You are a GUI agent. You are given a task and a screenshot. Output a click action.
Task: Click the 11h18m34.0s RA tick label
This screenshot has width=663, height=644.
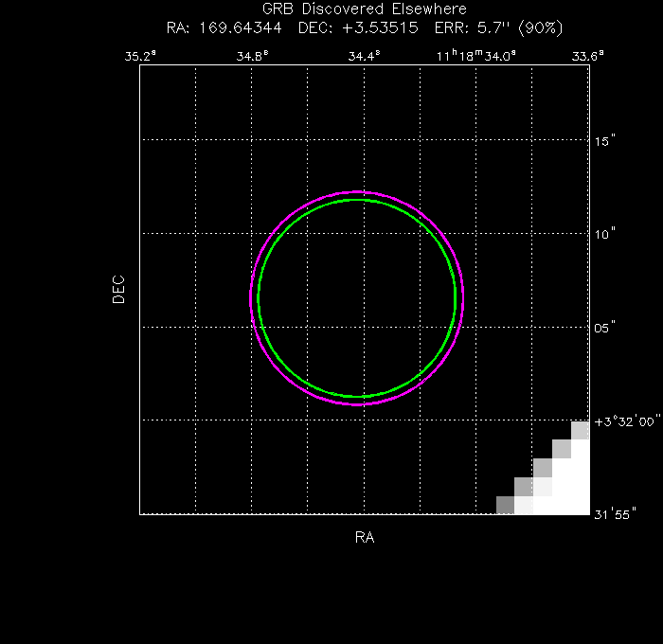tap(475, 56)
